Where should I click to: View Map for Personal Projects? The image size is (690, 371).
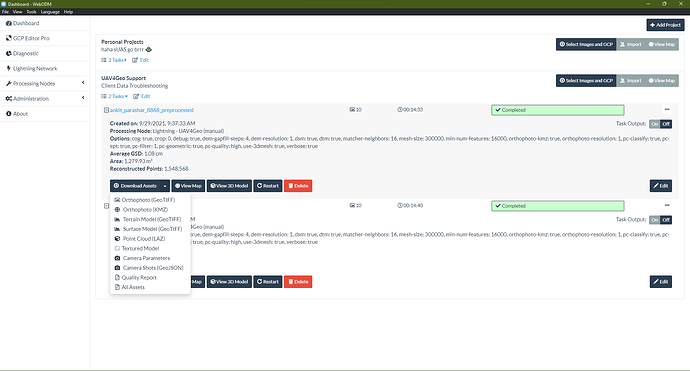pyautogui.click(x=662, y=44)
